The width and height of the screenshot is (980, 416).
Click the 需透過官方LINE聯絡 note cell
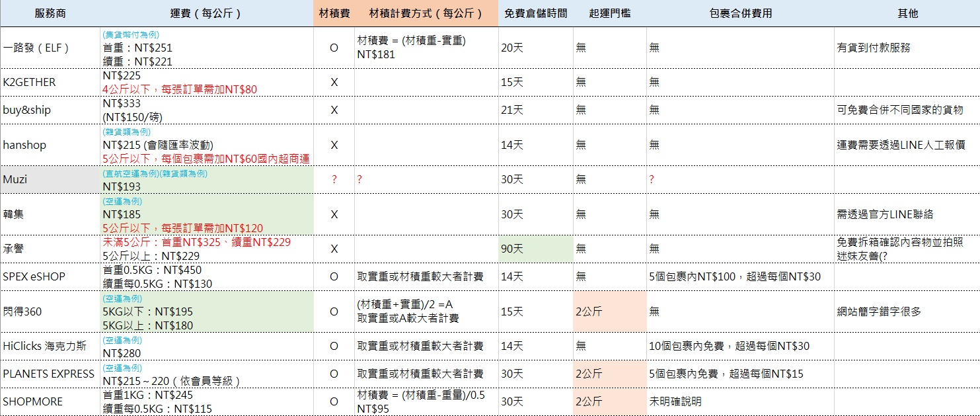[907, 214]
